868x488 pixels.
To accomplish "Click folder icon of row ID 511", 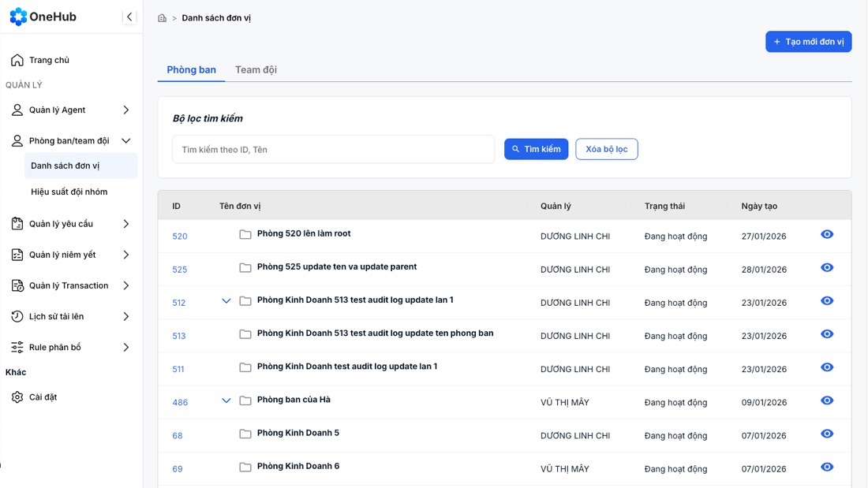I will (x=245, y=367).
